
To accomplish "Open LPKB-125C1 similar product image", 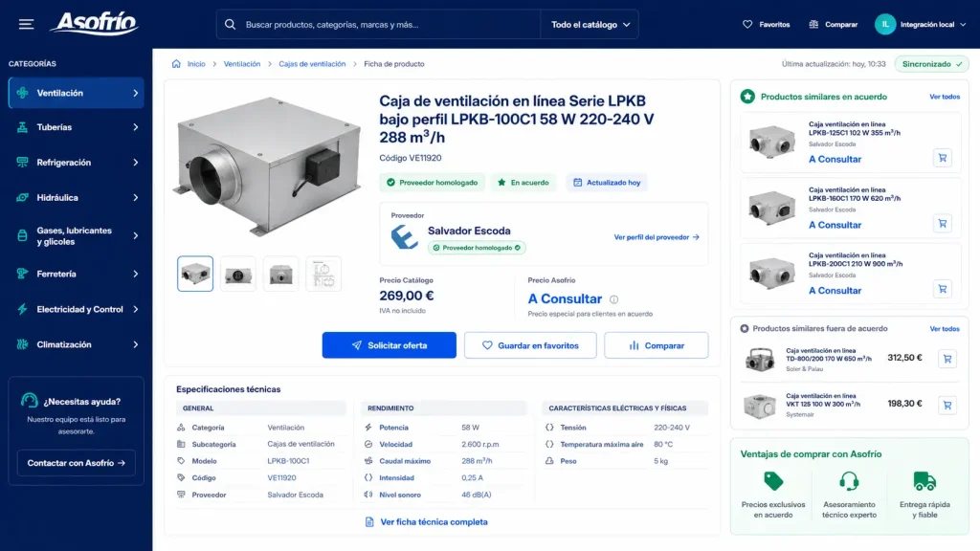I will click(772, 142).
